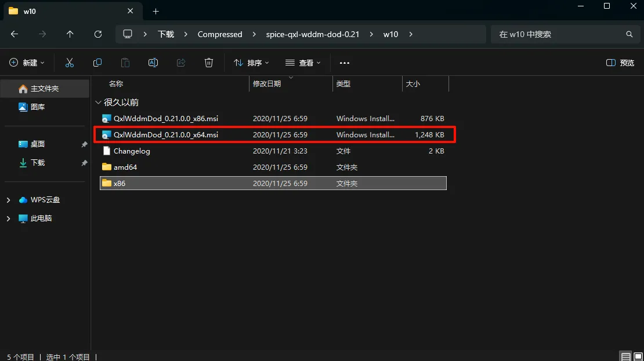The width and height of the screenshot is (644, 361).
Task: Expand the WPS cloud drive tree node
Action: click(x=8, y=200)
